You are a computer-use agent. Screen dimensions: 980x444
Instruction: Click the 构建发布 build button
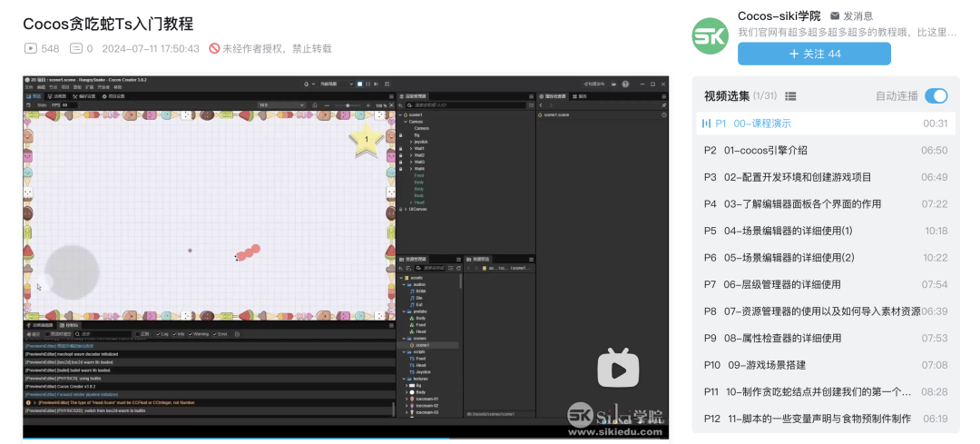(593, 84)
